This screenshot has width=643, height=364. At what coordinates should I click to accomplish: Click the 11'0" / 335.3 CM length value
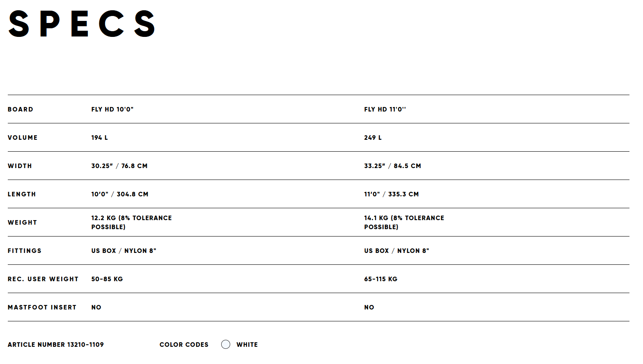391,194
